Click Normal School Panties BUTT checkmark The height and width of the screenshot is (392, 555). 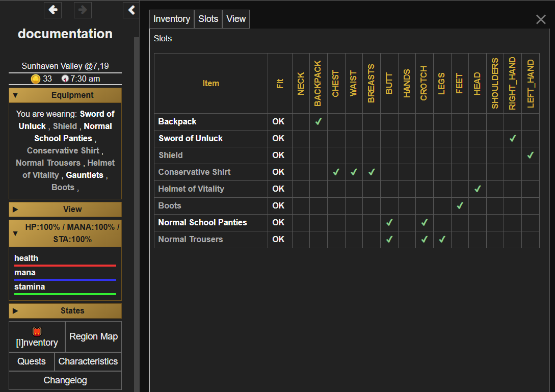click(x=389, y=222)
